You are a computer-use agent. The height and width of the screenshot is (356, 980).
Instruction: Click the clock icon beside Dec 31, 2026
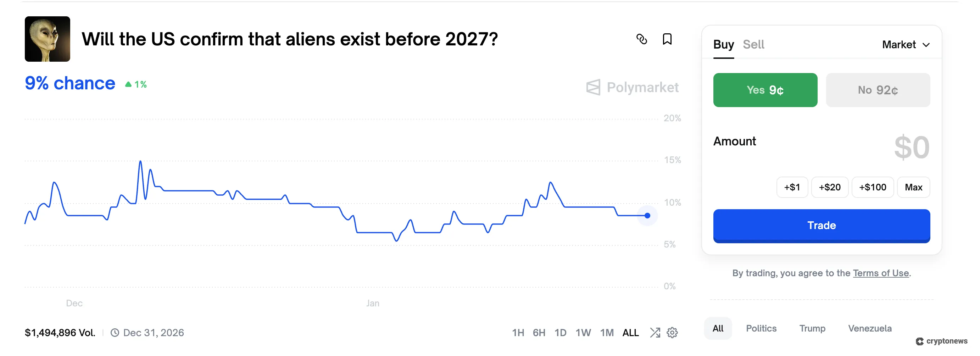tap(115, 333)
